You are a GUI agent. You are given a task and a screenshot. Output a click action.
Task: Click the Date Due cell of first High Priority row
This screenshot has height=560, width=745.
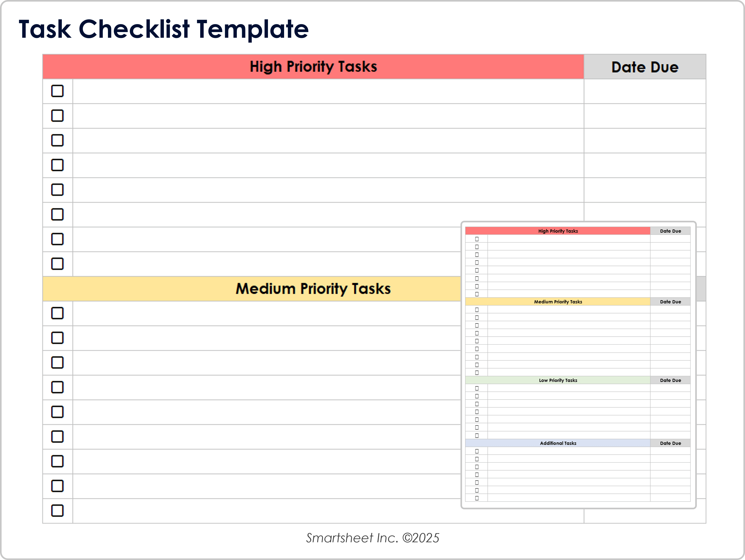(645, 91)
